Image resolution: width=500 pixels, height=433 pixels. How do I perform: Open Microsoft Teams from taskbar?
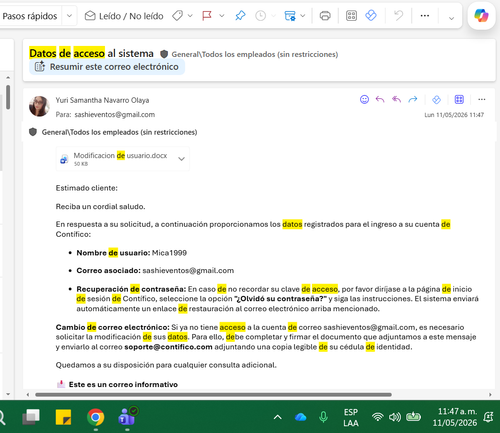pos(127,417)
